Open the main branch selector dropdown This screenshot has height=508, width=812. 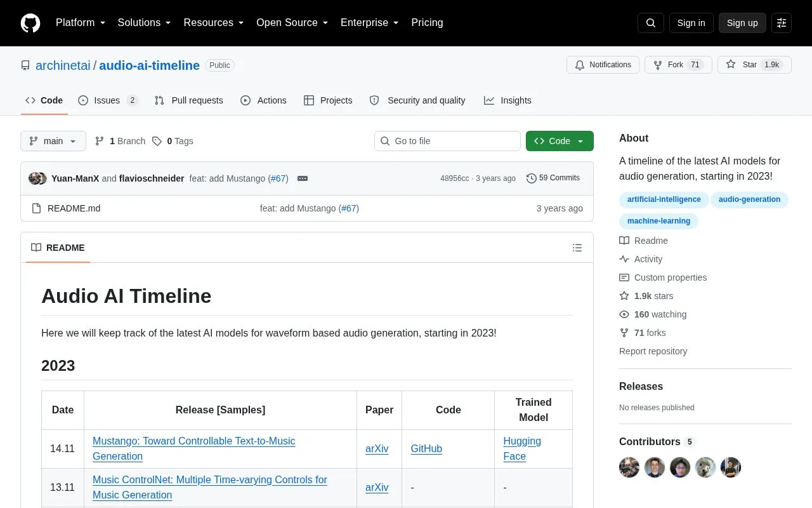[53, 141]
